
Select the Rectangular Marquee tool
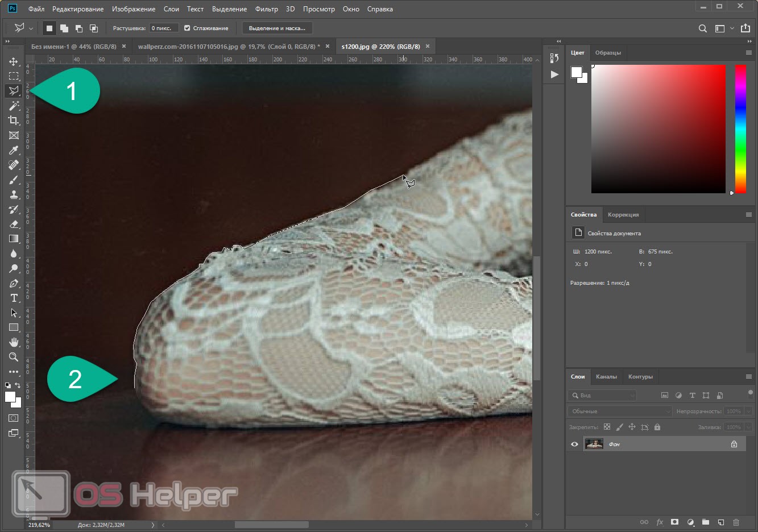point(14,76)
